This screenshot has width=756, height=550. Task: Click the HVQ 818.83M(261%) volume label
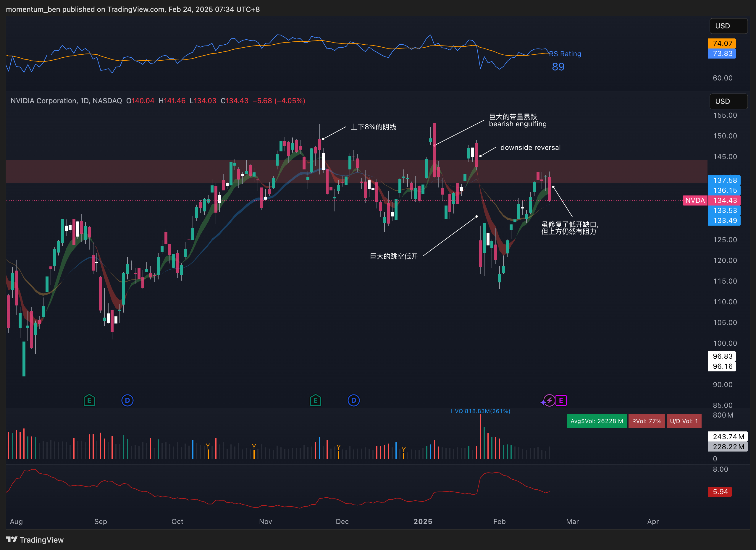480,411
